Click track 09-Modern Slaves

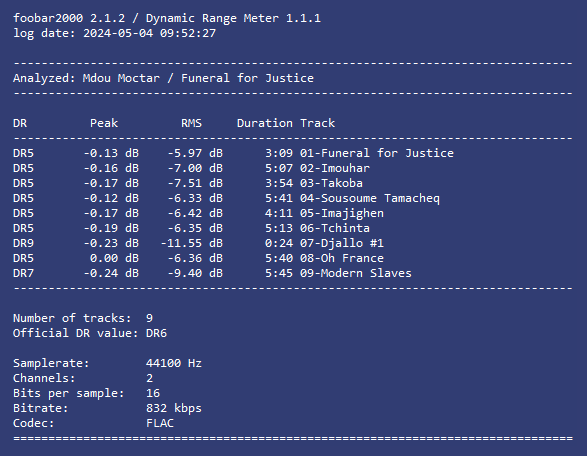click(x=356, y=273)
